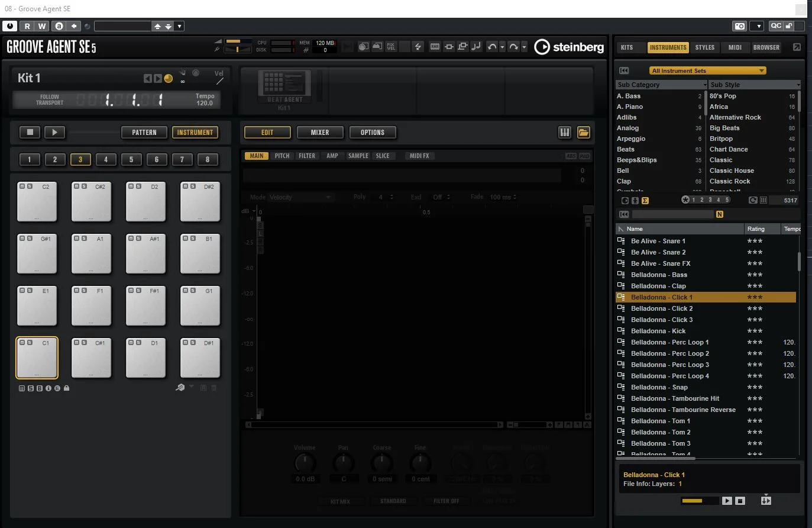Select the Beat Agent Kit 1 slot
The height and width of the screenshot is (528, 812).
284,90
